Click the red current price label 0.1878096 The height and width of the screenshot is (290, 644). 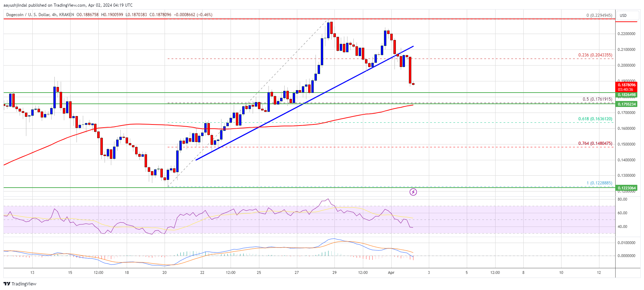pyautogui.click(x=627, y=85)
